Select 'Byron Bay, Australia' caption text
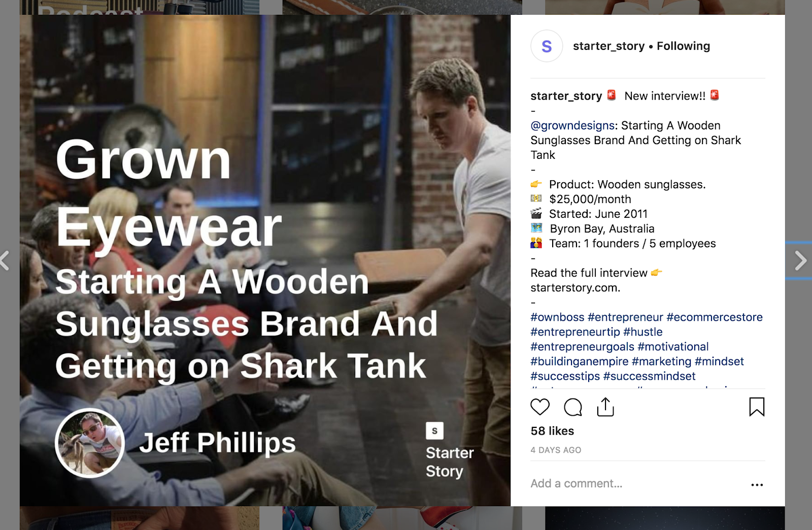The image size is (812, 530). 602,228
